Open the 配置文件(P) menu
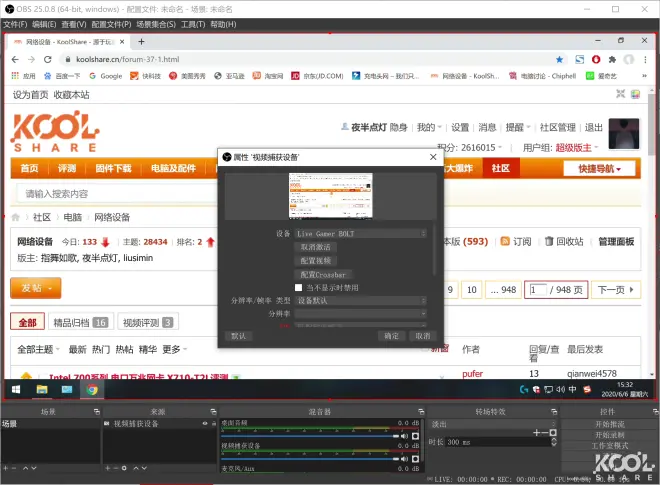 point(112,24)
